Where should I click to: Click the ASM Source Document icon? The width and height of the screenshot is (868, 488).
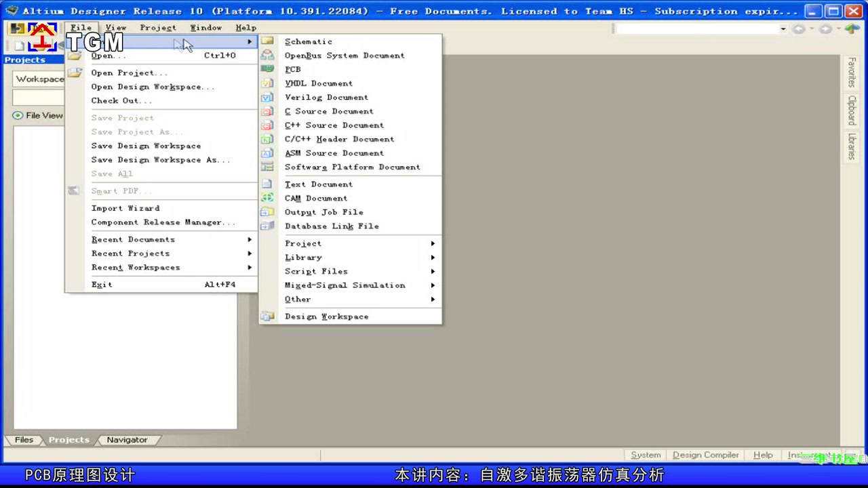268,152
